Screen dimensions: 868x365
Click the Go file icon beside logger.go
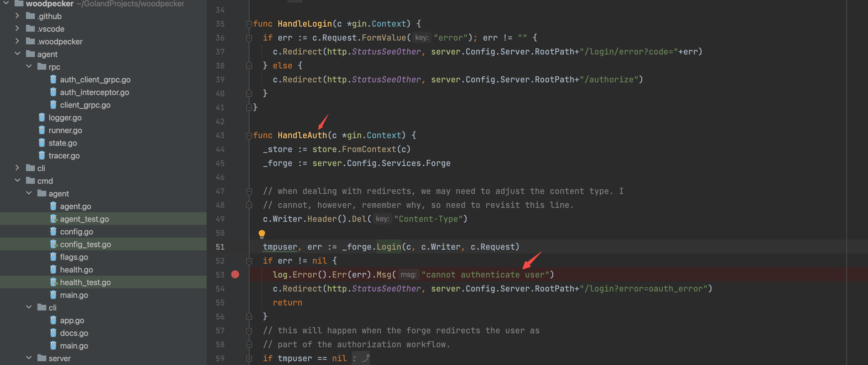click(x=42, y=117)
